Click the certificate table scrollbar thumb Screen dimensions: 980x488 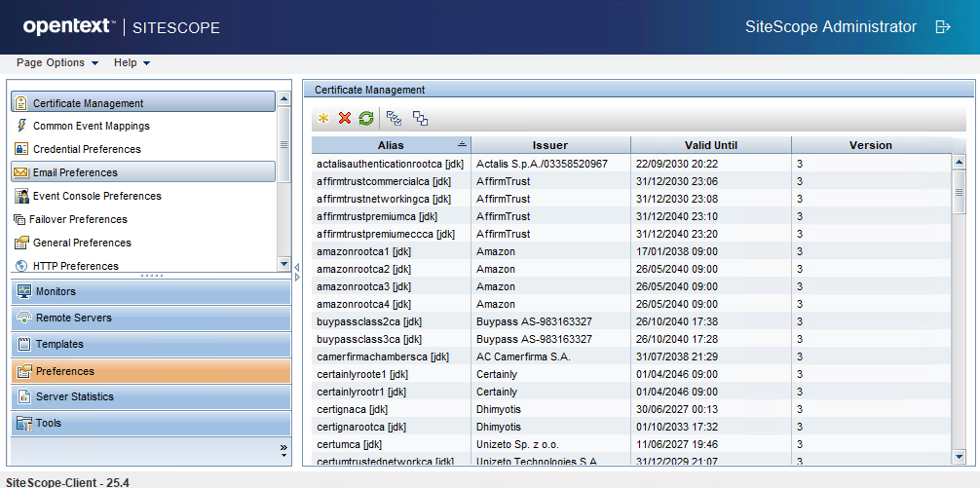click(x=960, y=192)
